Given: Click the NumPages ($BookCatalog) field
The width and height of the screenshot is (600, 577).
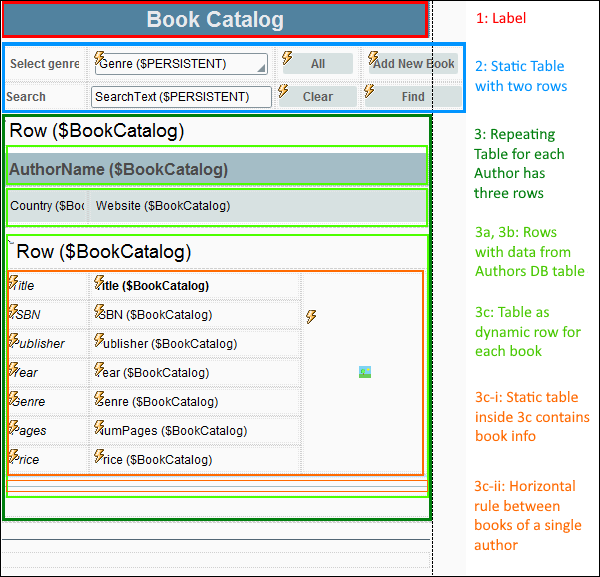Looking at the screenshot, I should coord(175,431).
